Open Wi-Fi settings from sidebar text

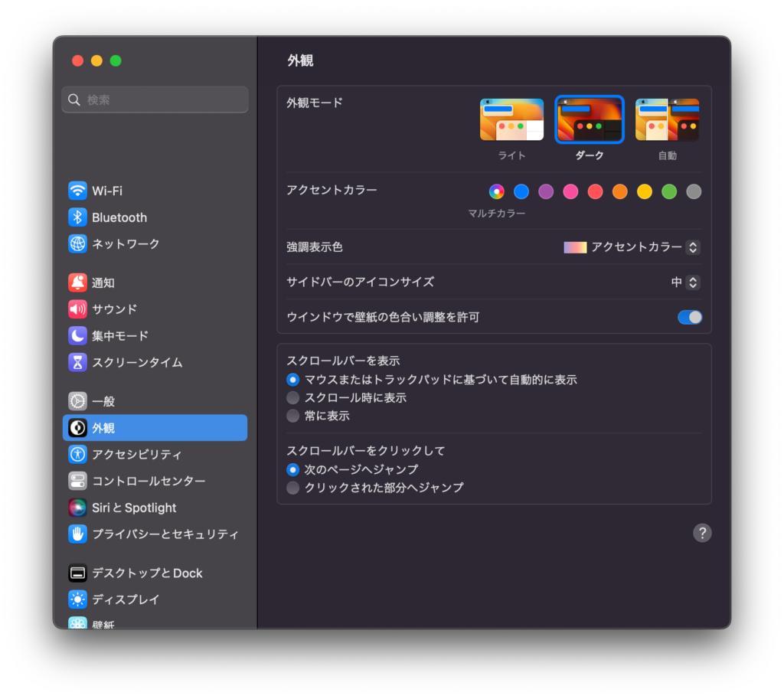pyautogui.click(x=107, y=191)
